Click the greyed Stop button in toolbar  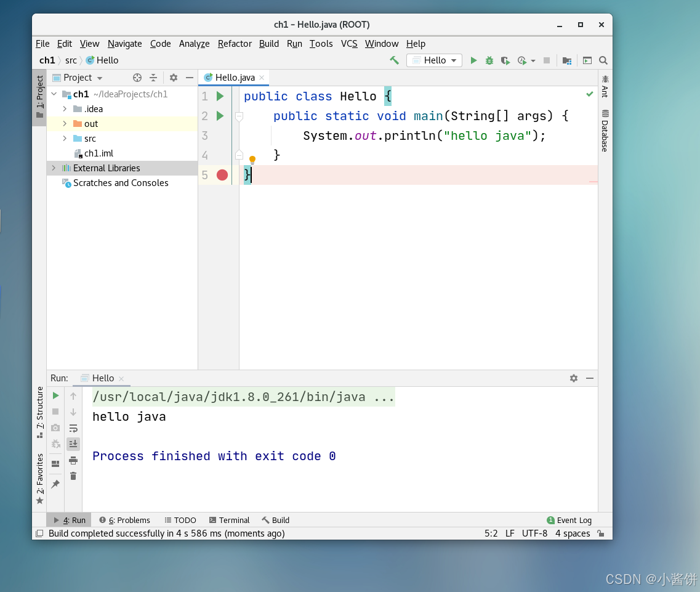pos(547,60)
